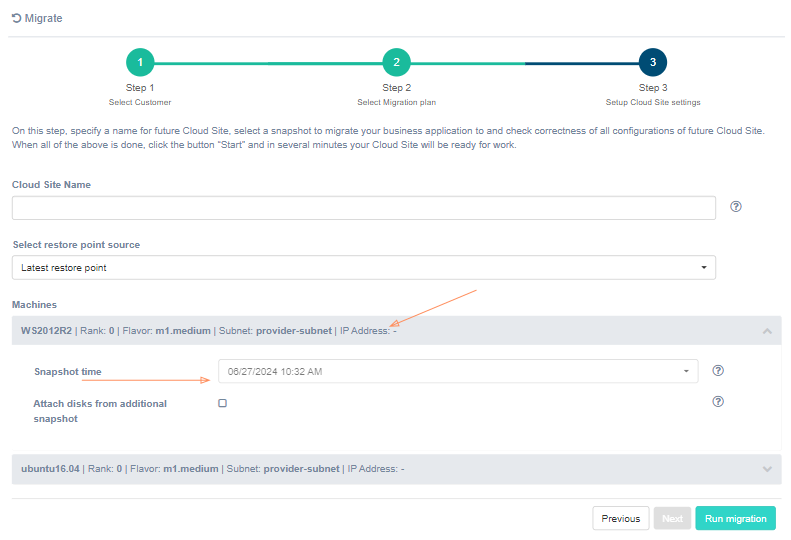
Task: Click the disabled Next button
Action: 672,518
